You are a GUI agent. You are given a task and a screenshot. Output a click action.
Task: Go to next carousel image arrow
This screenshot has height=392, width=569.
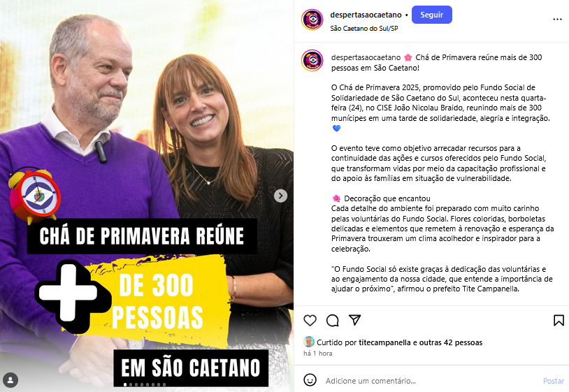(x=280, y=196)
